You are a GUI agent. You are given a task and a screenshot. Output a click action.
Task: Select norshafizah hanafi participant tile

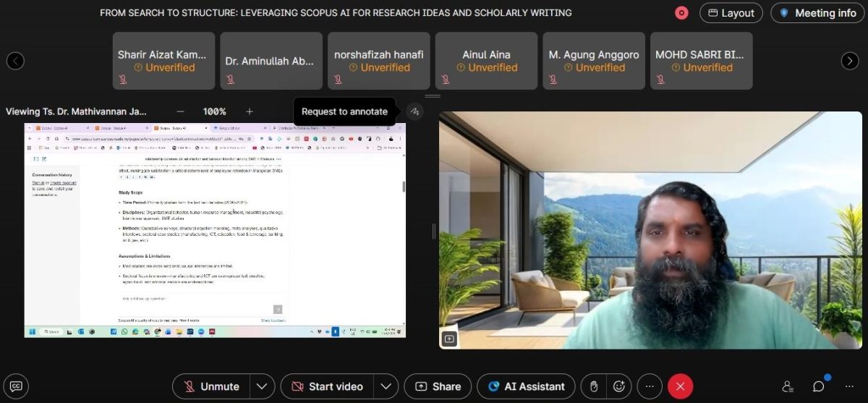click(x=379, y=61)
